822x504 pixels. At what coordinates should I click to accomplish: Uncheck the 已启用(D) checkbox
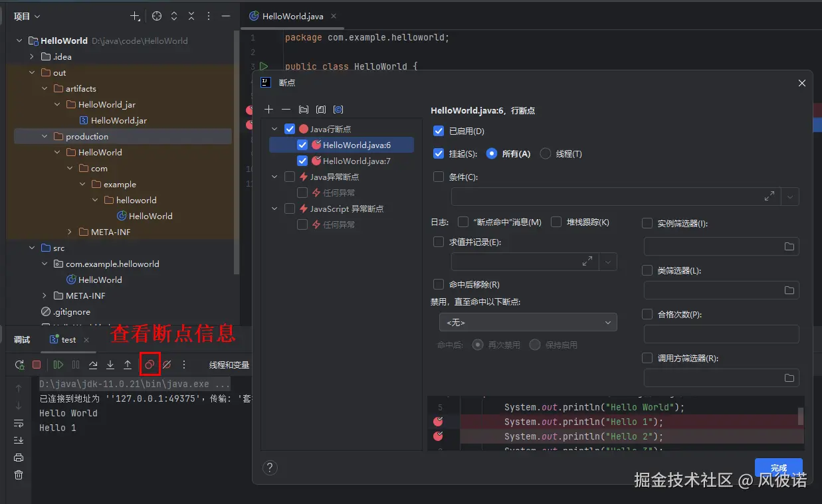[438, 131]
